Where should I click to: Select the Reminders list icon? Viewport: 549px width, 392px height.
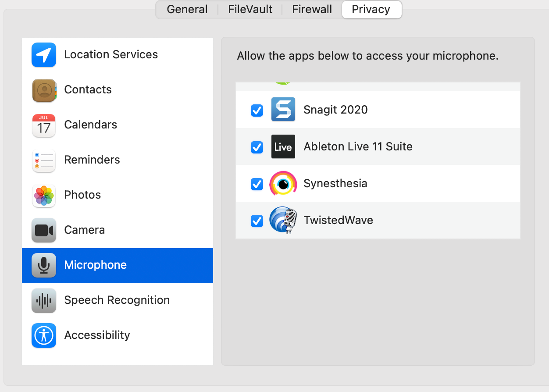click(x=44, y=160)
